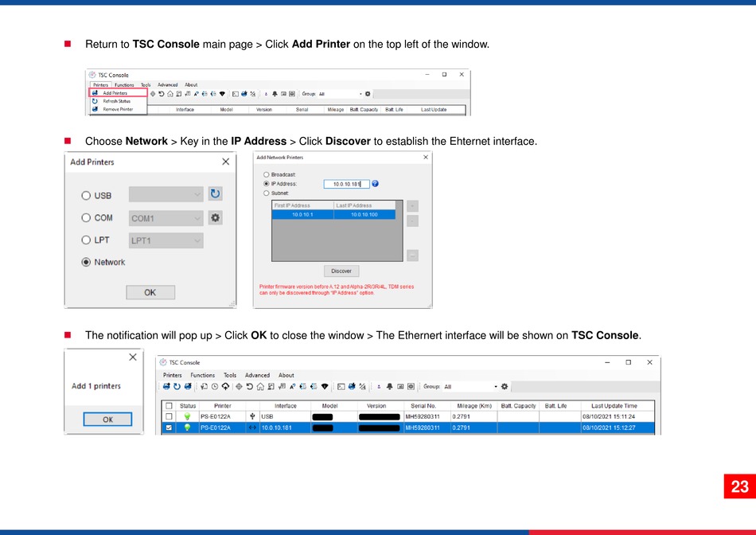
Task: Click OK in the Add 1 printers notification
Action: (x=107, y=420)
